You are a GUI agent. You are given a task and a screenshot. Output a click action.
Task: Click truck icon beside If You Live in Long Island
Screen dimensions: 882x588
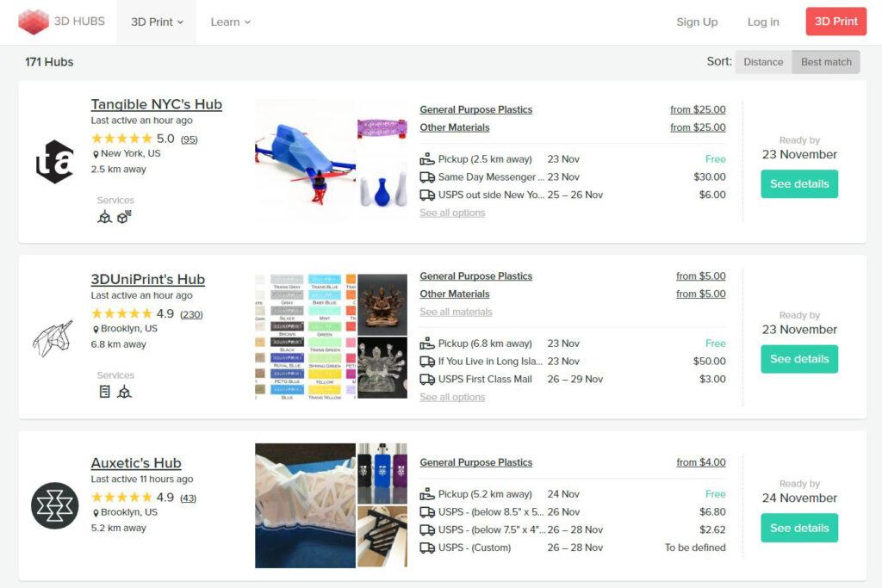pyautogui.click(x=427, y=362)
